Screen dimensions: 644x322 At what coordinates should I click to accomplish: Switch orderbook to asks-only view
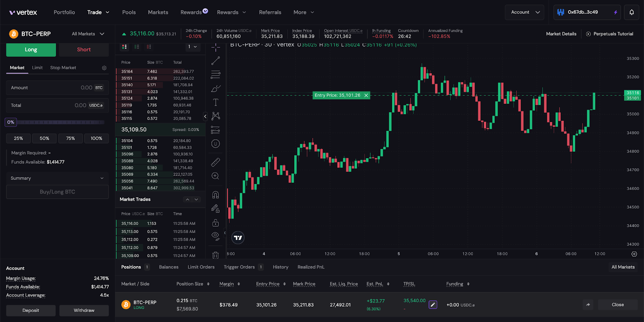149,47
